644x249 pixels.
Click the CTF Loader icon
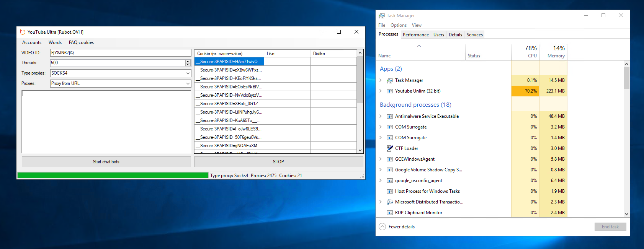tap(390, 148)
